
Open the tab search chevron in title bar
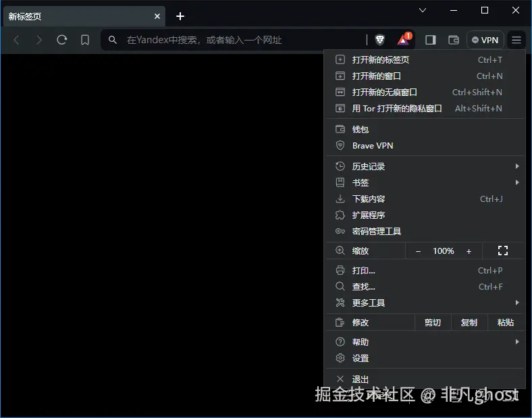click(x=423, y=10)
